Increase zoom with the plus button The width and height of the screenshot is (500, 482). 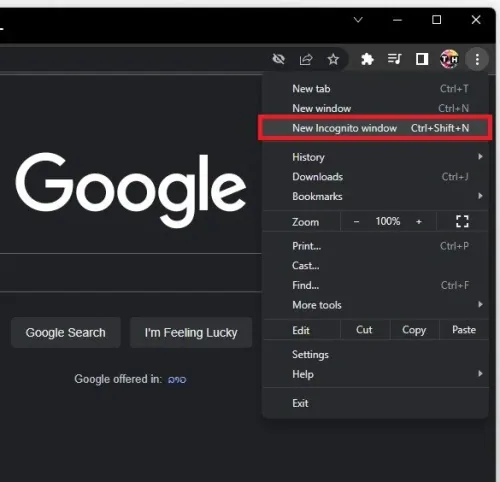tap(419, 222)
